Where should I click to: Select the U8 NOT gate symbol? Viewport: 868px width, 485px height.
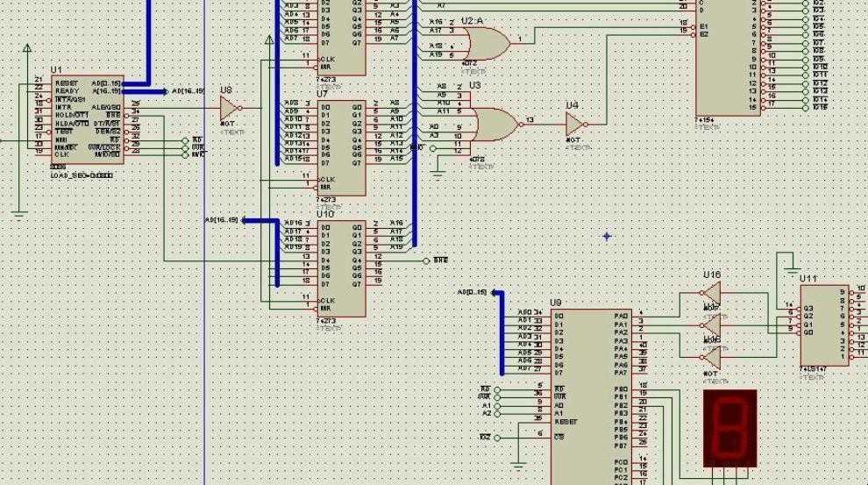[x=231, y=108]
